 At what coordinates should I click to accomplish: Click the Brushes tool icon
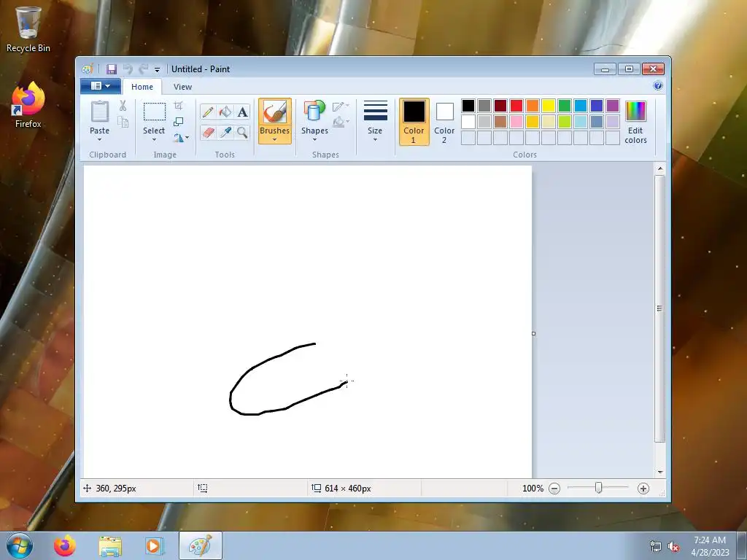[x=275, y=112]
